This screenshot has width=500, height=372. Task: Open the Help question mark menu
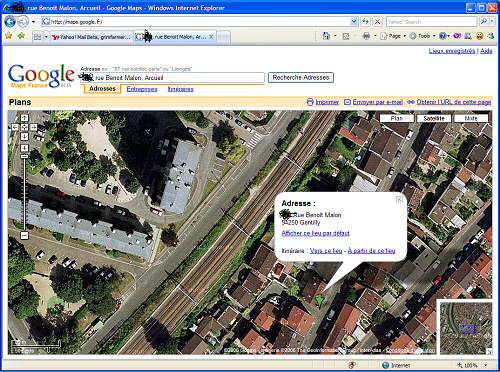(443, 36)
